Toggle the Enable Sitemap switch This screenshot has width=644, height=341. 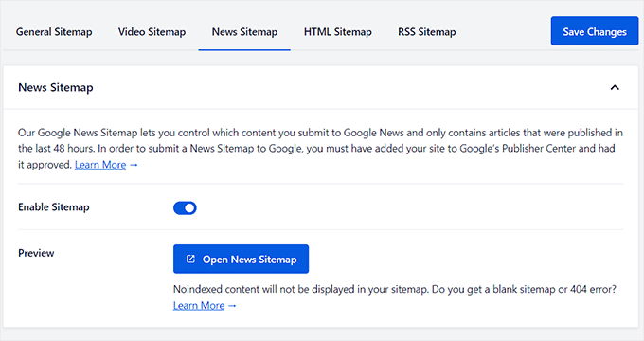coord(185,207)
